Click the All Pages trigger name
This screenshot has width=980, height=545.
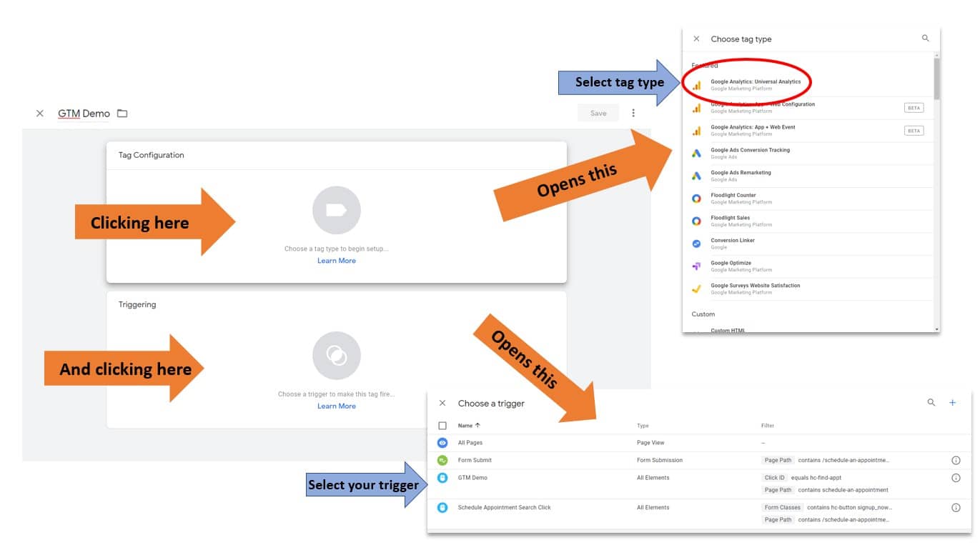[470, 443]
